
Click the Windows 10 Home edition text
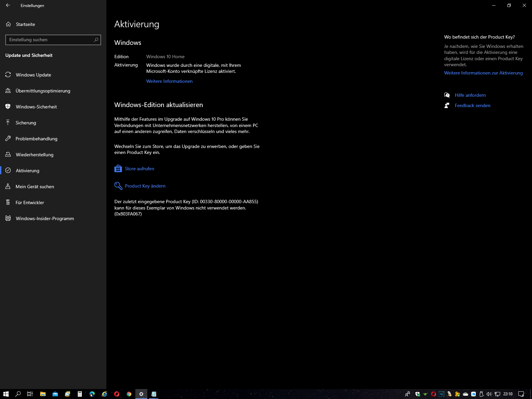click(165, 57)
